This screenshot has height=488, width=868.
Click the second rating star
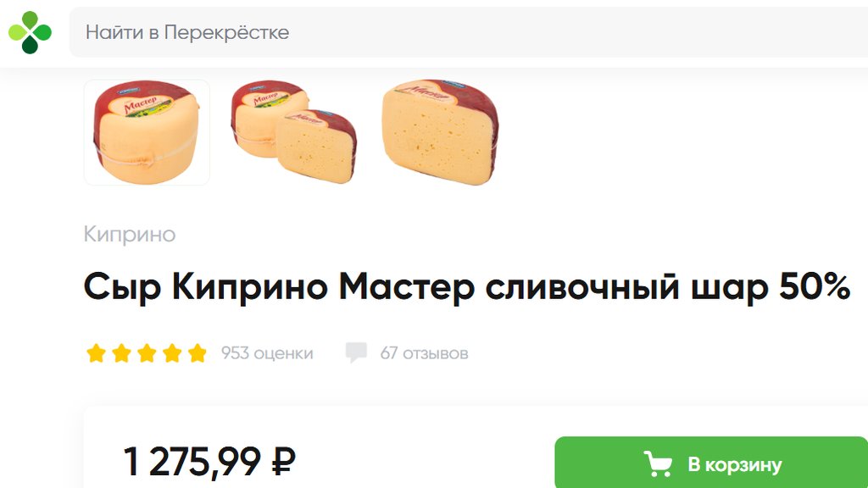121,353
